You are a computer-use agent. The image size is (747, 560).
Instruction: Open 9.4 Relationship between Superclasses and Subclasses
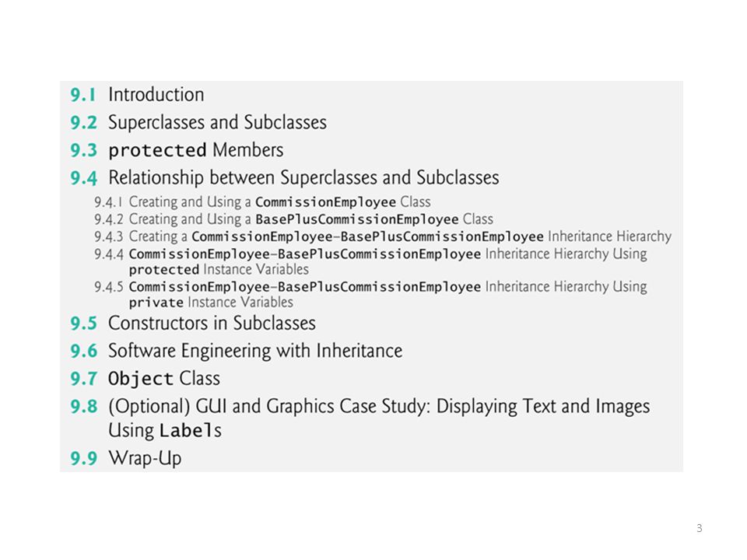tap(285, 177)
